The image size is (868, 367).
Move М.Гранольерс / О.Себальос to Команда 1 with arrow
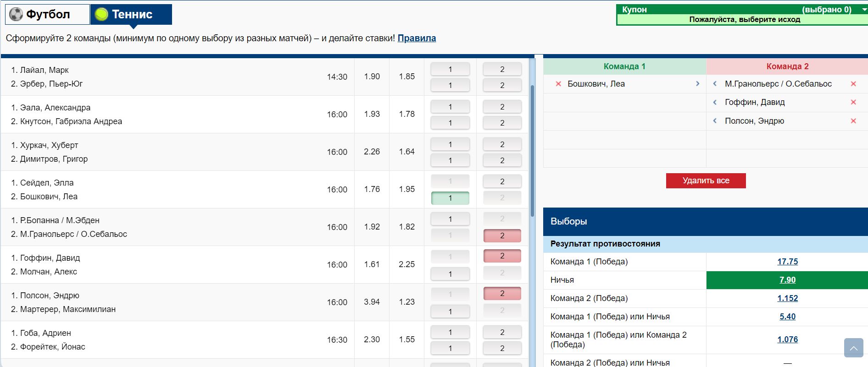715,84
